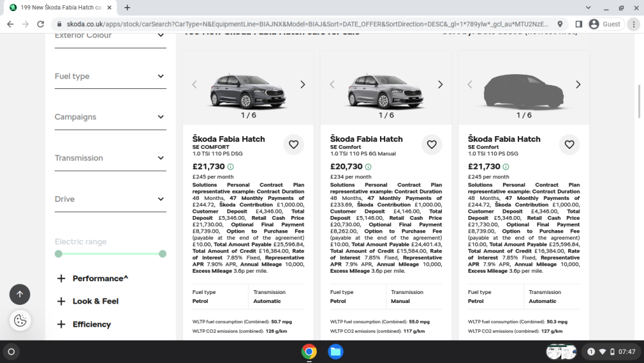
Task: Show next image of first Fabia card
Action: 303,84
